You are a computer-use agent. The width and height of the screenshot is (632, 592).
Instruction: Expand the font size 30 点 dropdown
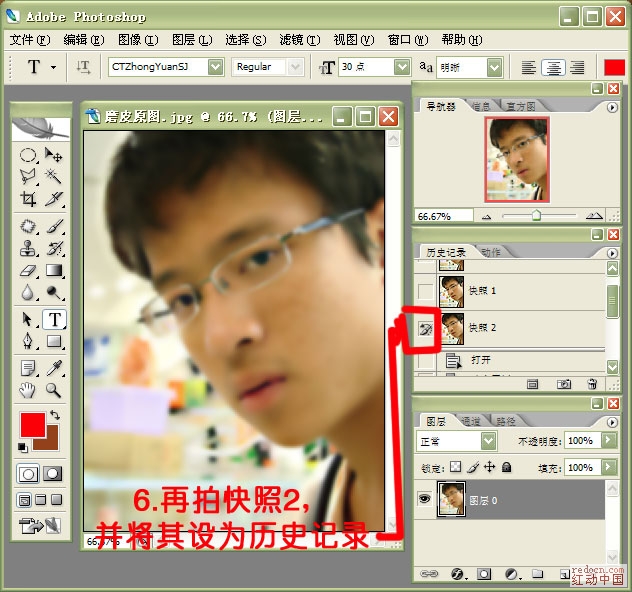point(401,67)
